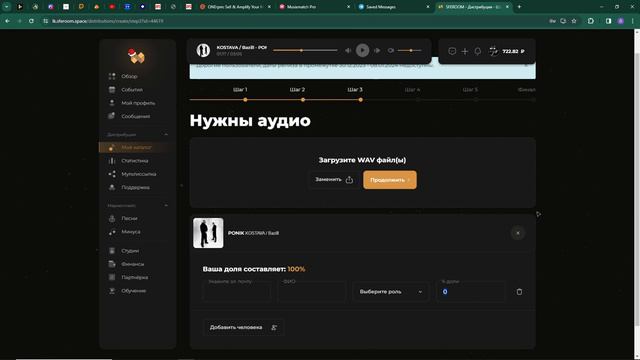This screenshot has width=640, height=360.
Task: Open the Мультиссылка share icon
Action: point(112,174)
